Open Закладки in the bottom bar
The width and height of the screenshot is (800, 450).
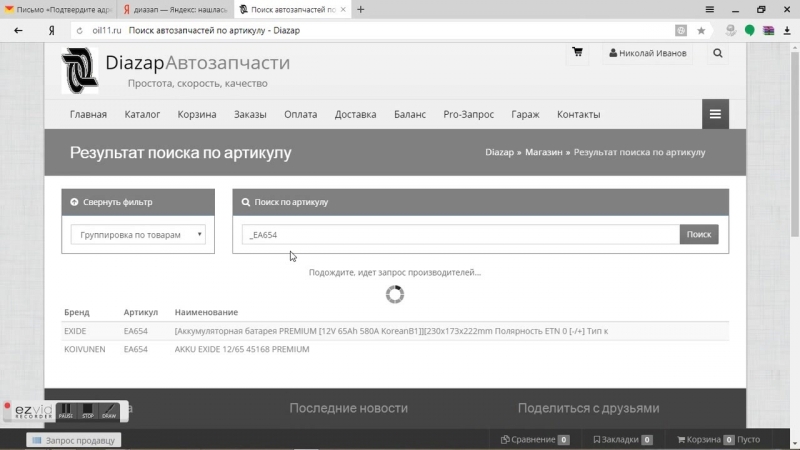[622, 439]
